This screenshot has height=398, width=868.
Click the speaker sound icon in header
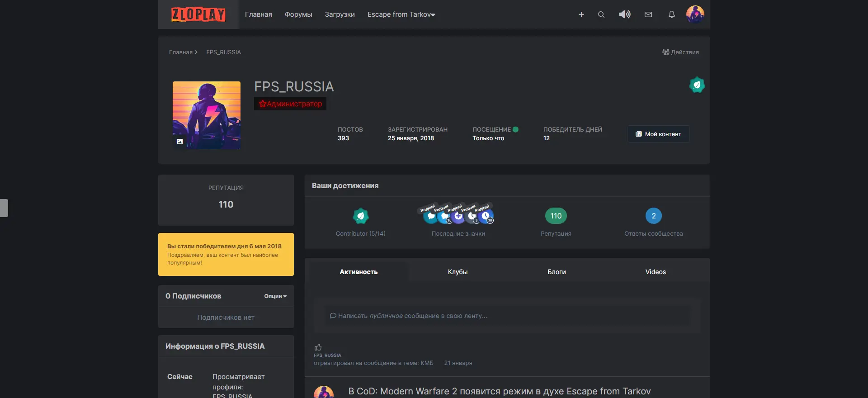pos(625,14)
